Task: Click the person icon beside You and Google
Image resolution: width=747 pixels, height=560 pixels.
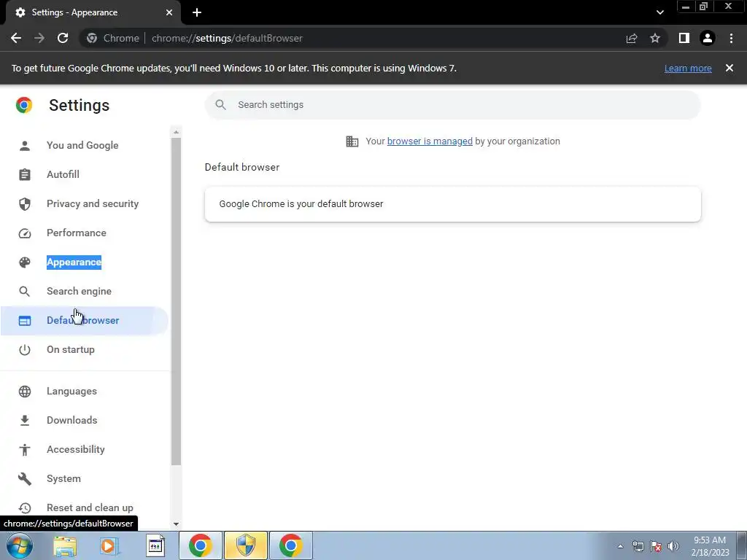Action: (25, 145)
